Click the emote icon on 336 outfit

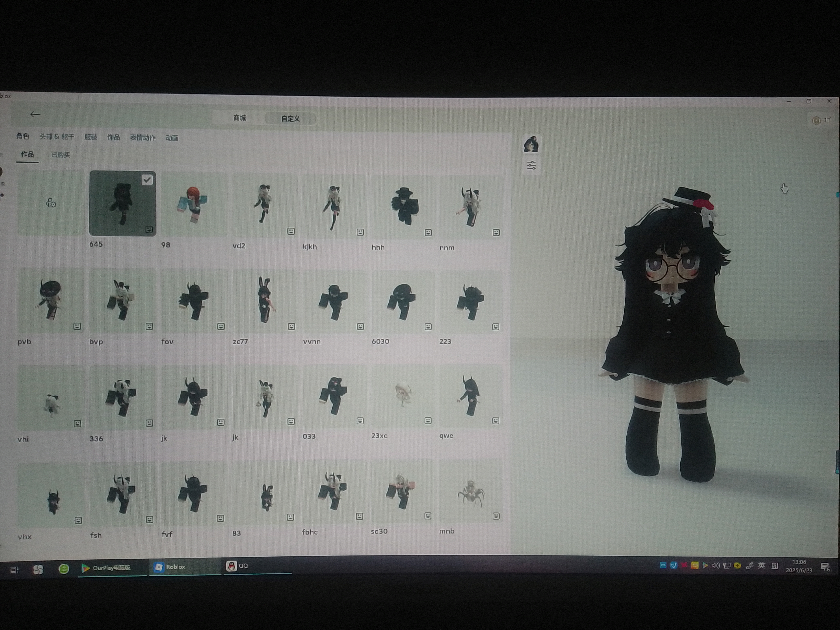tap(149, 423)
